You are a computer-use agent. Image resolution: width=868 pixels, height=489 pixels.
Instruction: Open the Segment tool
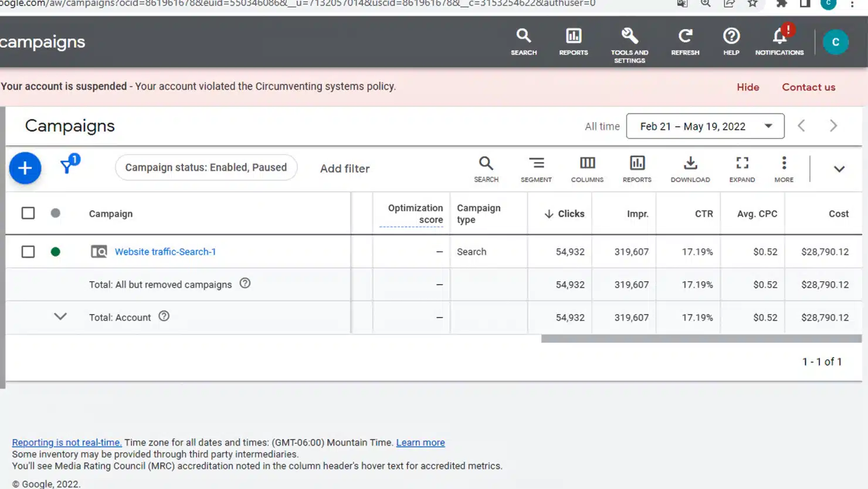pyautogui.click(x=536, y=169)
